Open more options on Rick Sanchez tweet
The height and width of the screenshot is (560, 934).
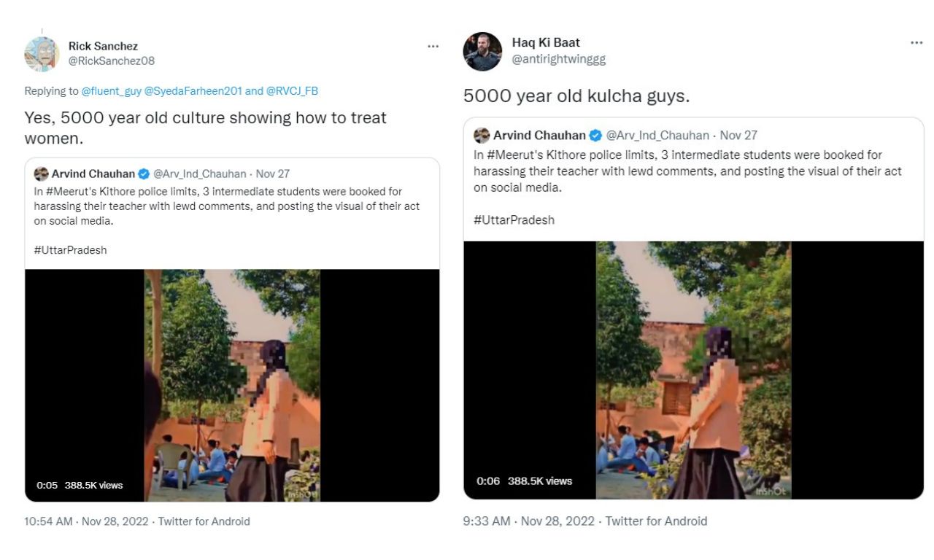(x=433, y=46)
